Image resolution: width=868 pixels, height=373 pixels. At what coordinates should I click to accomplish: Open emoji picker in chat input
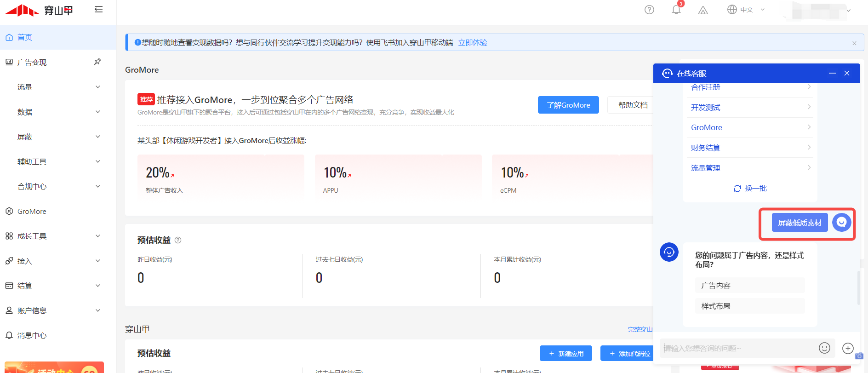click(824, 348)
